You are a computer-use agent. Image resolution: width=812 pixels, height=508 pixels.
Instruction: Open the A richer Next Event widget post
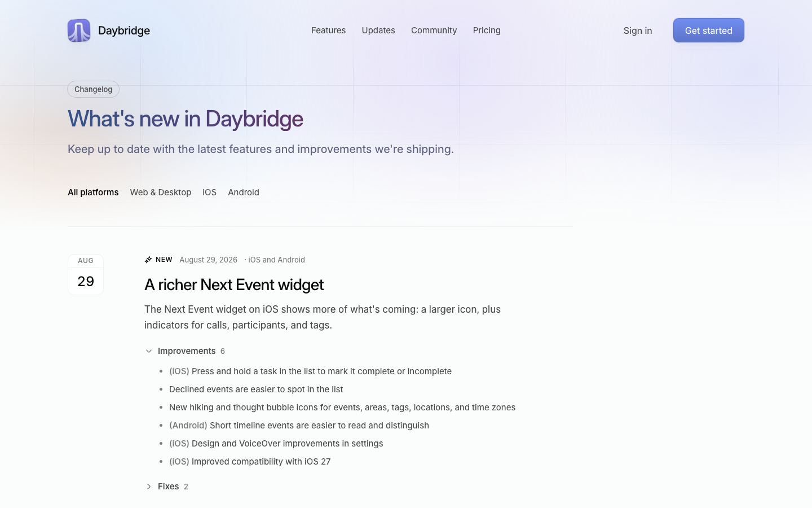coord(234,284)
